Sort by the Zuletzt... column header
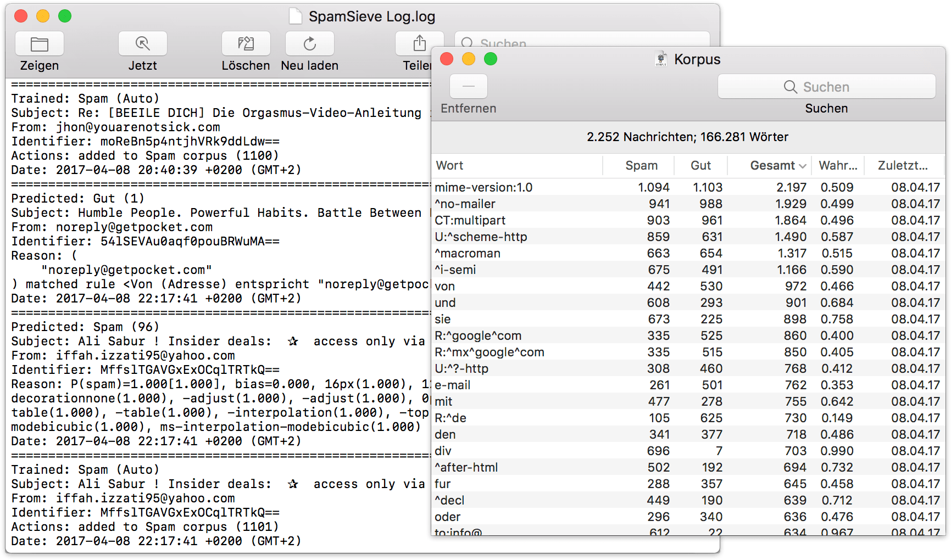The height and width of the screenshot is (560, 951). tap(903, 165)
